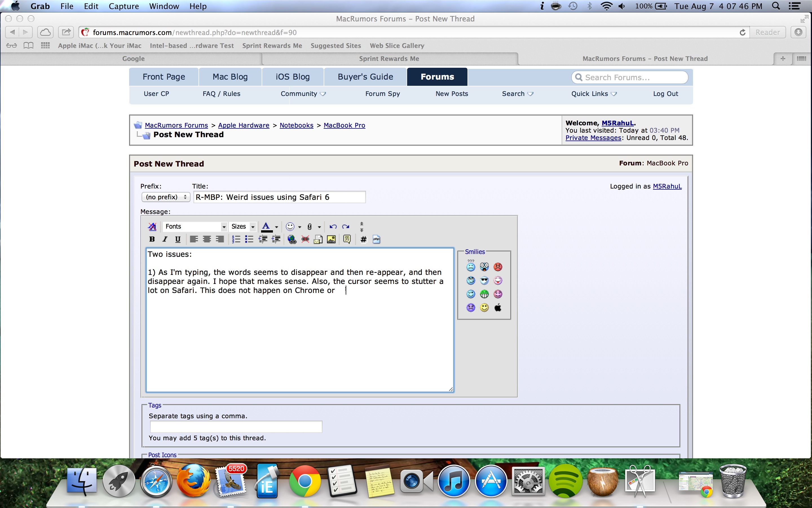The width and height of the screenshot is (812, 508).
Task: Insert an unordered bullet list
Action: click(249, 239)
